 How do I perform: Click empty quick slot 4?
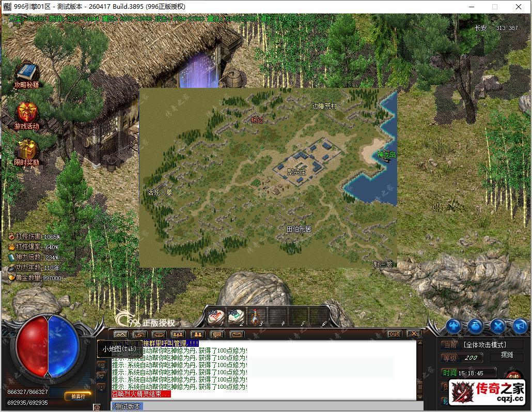(x=277, y=317)
